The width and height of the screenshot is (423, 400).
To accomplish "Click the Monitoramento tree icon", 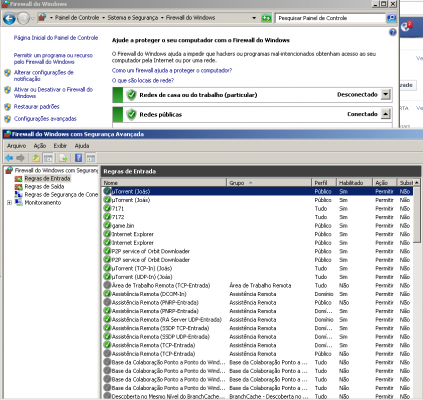I will click(x=19, y=203).
